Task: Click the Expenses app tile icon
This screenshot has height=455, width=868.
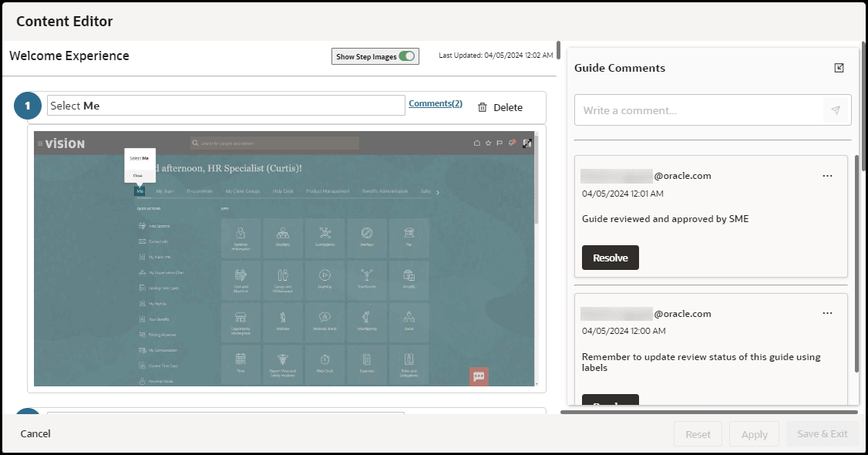Action: 367,359
